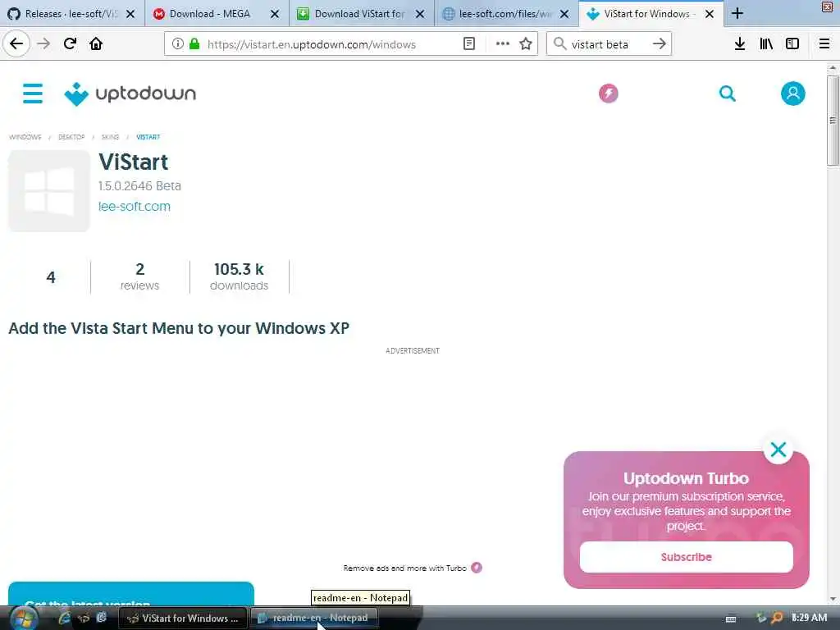Image resolution: width=840 pixels, height=630 pixels.
Task: Open Uptodown site search magnifier
Action: coord(727,94)
